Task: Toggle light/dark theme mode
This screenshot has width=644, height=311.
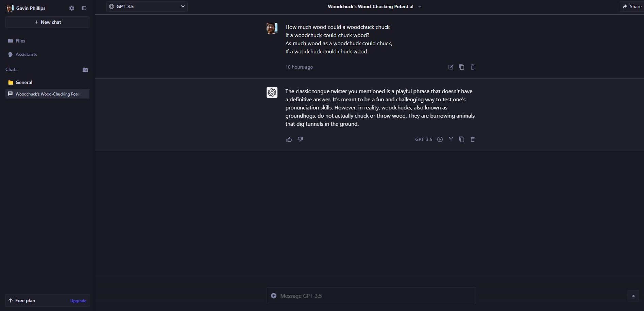Action: click(x=84, y=8)
